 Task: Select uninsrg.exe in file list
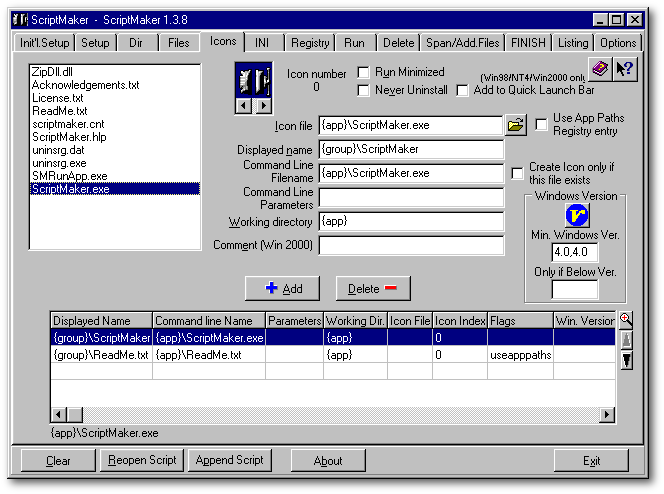[x=115, y=163]
